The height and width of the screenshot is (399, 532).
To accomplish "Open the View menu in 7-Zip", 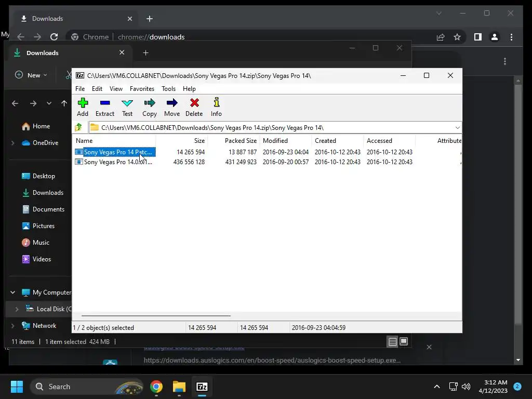I will tap(116, 88).
